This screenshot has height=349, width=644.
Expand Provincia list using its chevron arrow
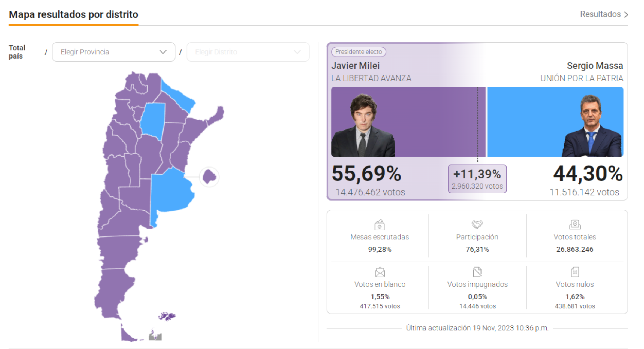pos(163,52)
